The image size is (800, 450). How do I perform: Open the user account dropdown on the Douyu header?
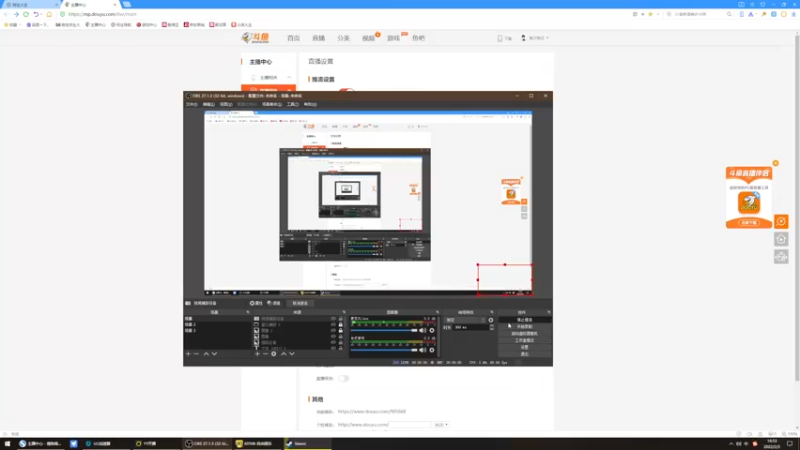[535, 38]
